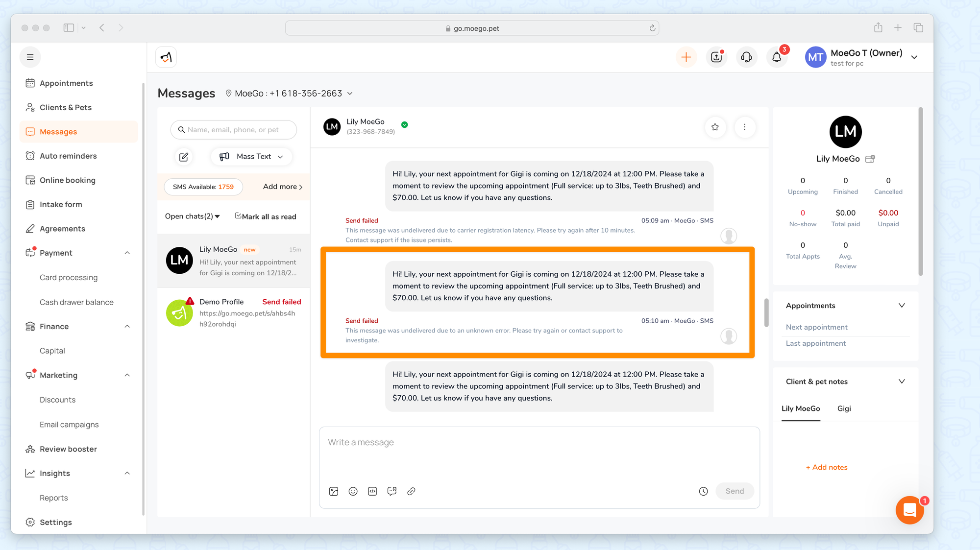The width and height of the screenshot is (980, 550).
Task: Switch to the Gigi notes tab
Action: (x=844, y=408)
